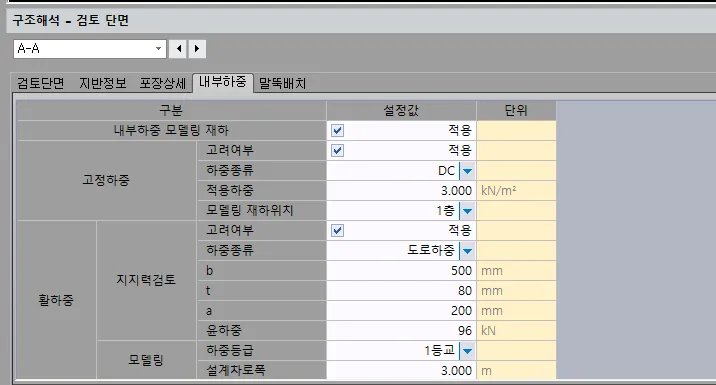This screenshot has height=385, width=716.
Task: Click the 모델링 재하위치 row label
Action: (262, 211)
